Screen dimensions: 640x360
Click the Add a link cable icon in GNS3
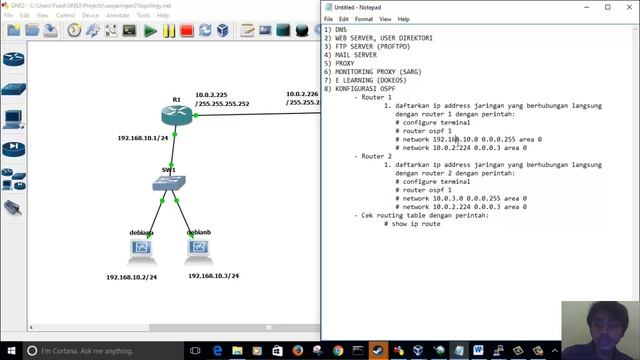click(x=13, y=208)
